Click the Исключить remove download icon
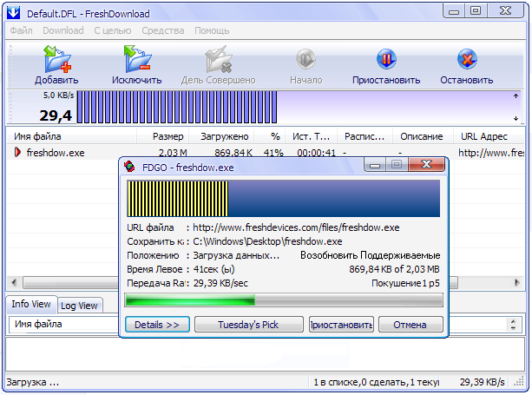This screenshot has height=395, width=532. [x=137, y=59]
